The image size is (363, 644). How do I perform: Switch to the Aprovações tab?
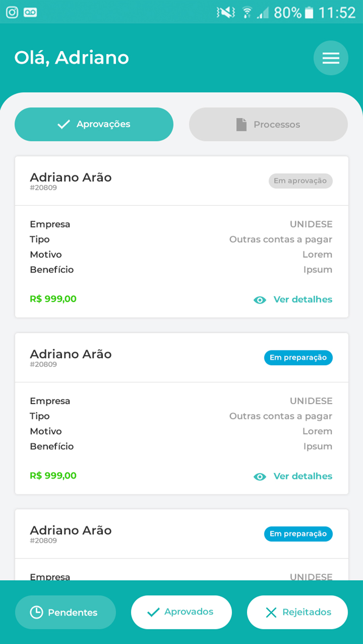[94, 124]
